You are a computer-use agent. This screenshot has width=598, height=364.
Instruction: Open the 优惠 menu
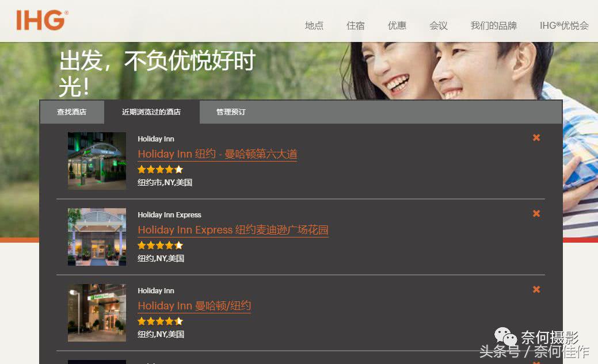click(397, 25)
